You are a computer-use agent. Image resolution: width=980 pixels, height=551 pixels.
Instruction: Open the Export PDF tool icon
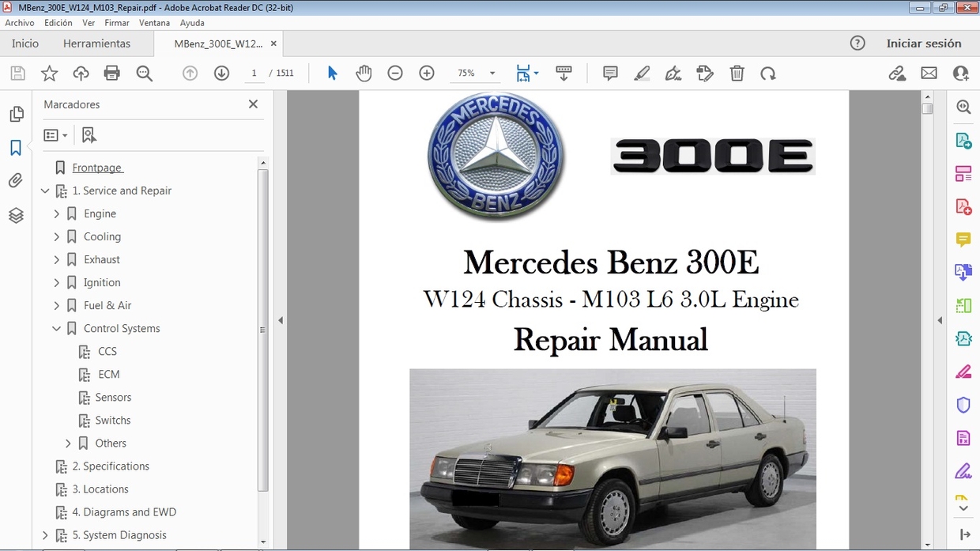tap(963, 141)
